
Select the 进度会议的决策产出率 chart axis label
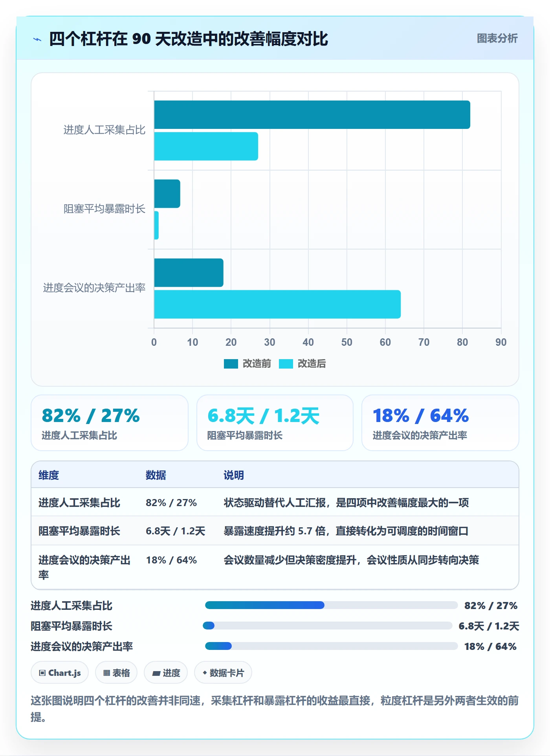coord(94,288)
